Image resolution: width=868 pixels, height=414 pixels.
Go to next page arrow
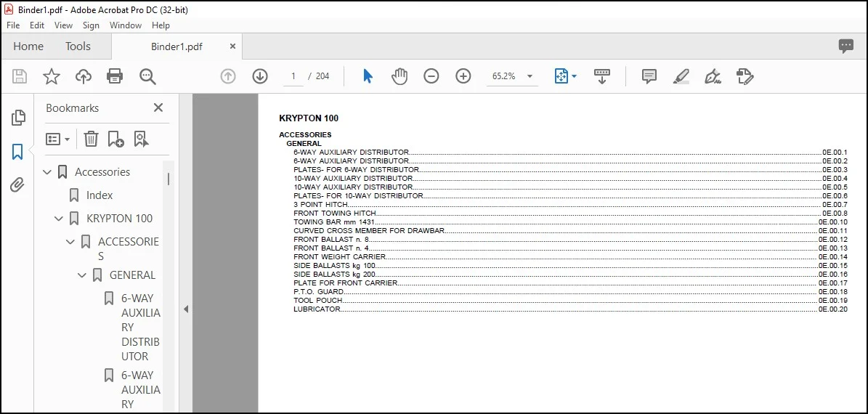260,76
